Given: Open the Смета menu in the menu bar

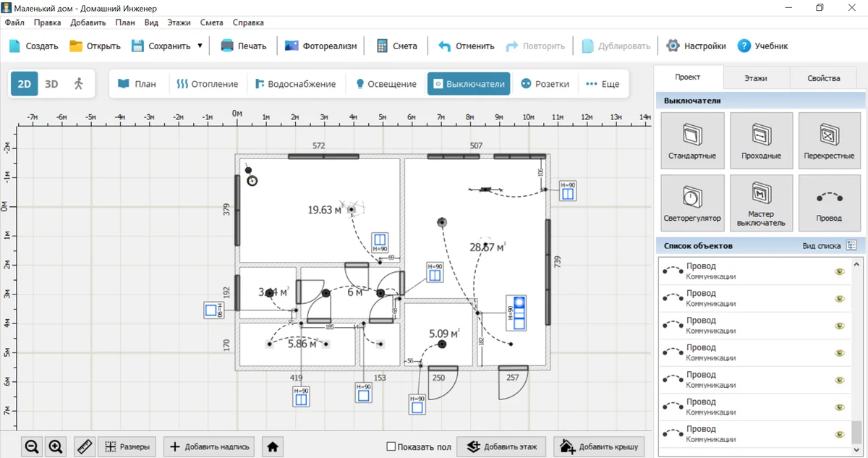Looking at the screenshot, I should [212, 22].
